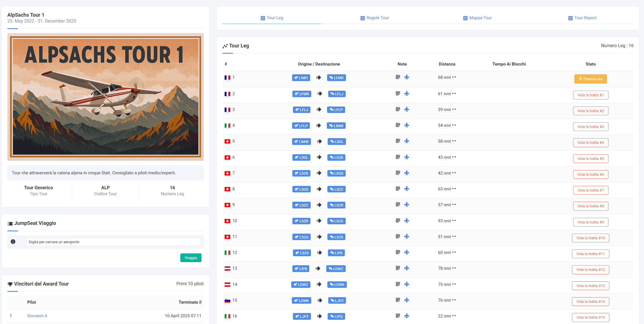Screen dimensions: 644x324
Task: Open pilot Giovanni A profile link
Action: tap(37, 316)
